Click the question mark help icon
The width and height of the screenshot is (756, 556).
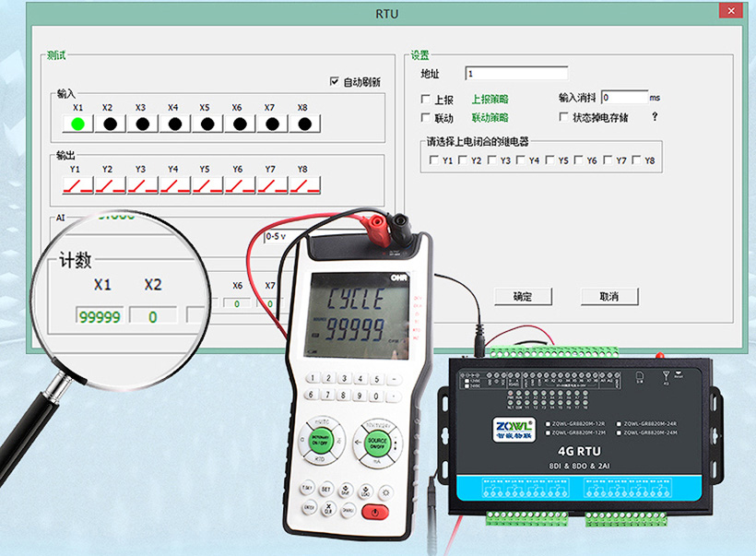655,117
